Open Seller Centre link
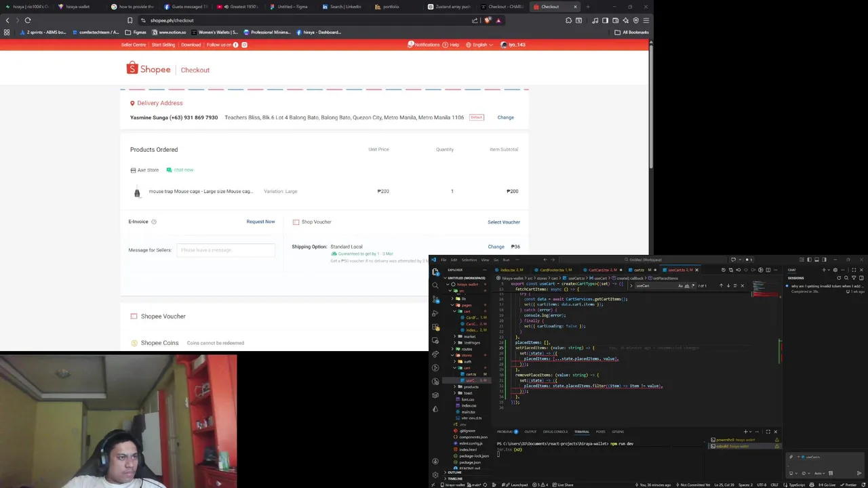 click(x=134, y=45)
